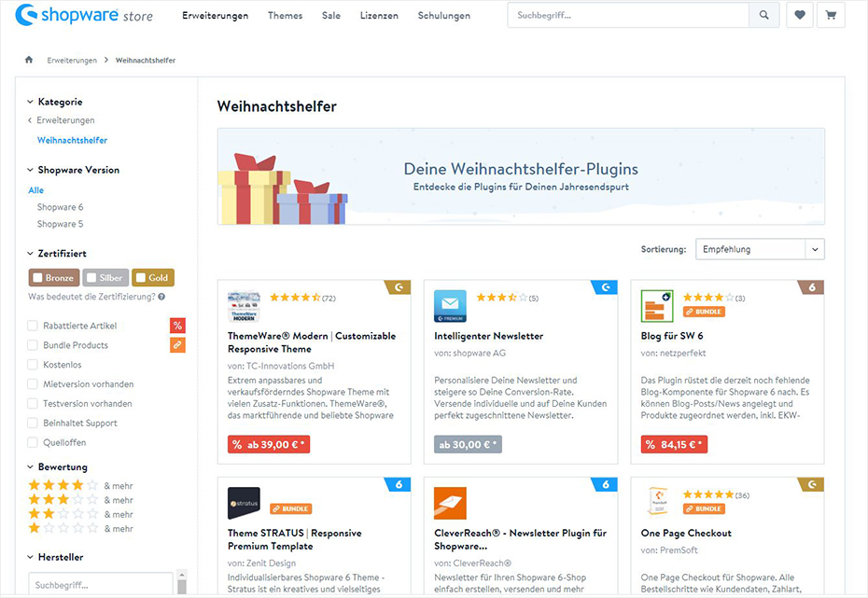This screenshot has height=598, width=868.
Task: Select the Shopware 6 version filter
Action: click(x=60, y=207)
